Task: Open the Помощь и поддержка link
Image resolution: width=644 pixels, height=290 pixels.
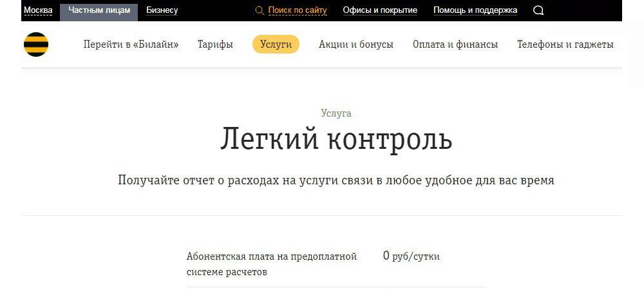Action: point(475,10)
